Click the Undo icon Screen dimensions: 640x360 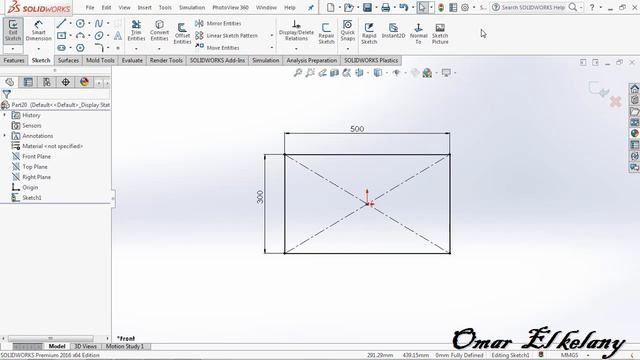[403, 7]
